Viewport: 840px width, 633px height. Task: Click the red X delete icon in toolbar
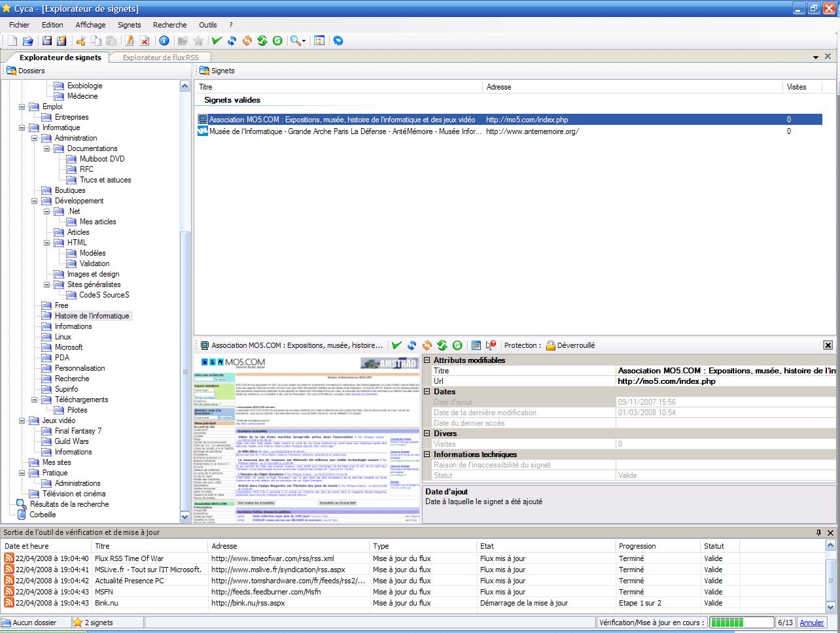[145, 41]
